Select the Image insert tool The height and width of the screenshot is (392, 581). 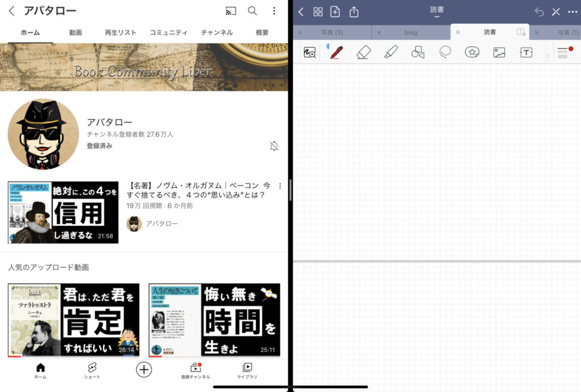point(499,52)
